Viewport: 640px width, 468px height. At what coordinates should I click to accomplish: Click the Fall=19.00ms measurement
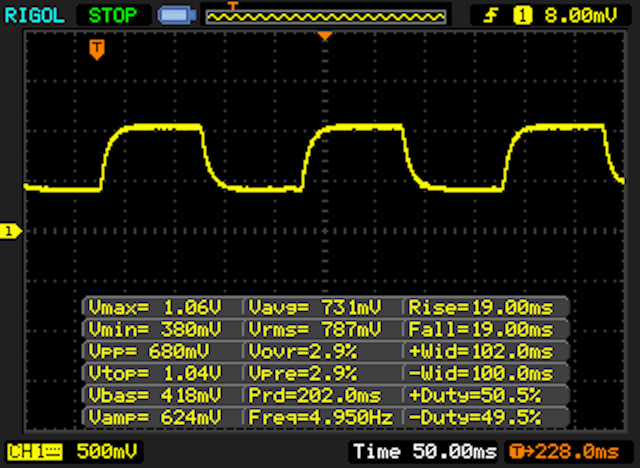[x=481, y=329]
